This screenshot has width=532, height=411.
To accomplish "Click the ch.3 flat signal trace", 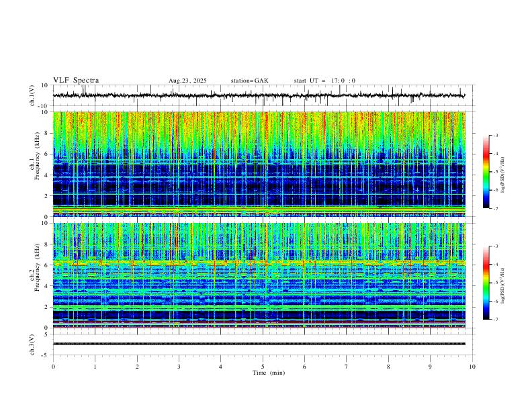I will pyautogui.click(x=259, y=344).
